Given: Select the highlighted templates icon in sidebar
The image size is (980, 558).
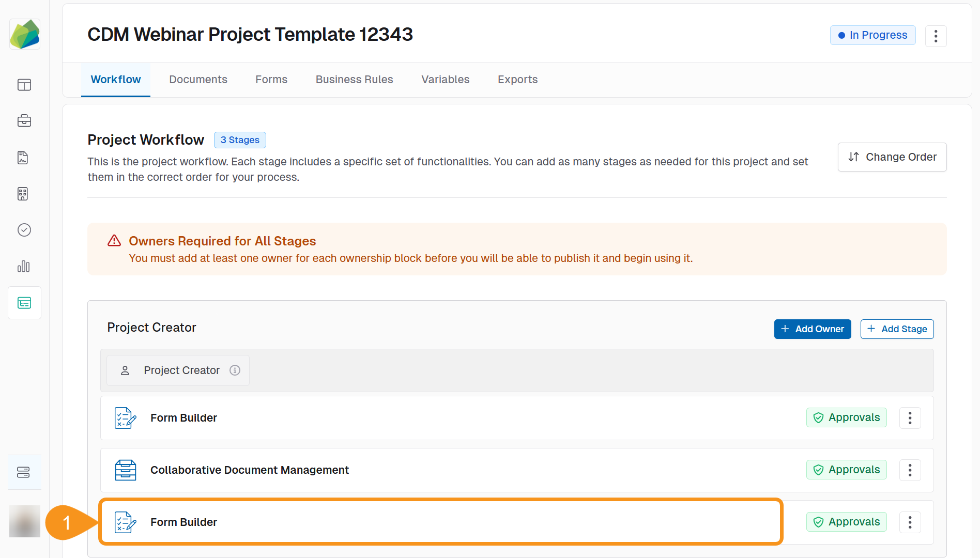Looking at the screenshot, I should pos(24,303).
